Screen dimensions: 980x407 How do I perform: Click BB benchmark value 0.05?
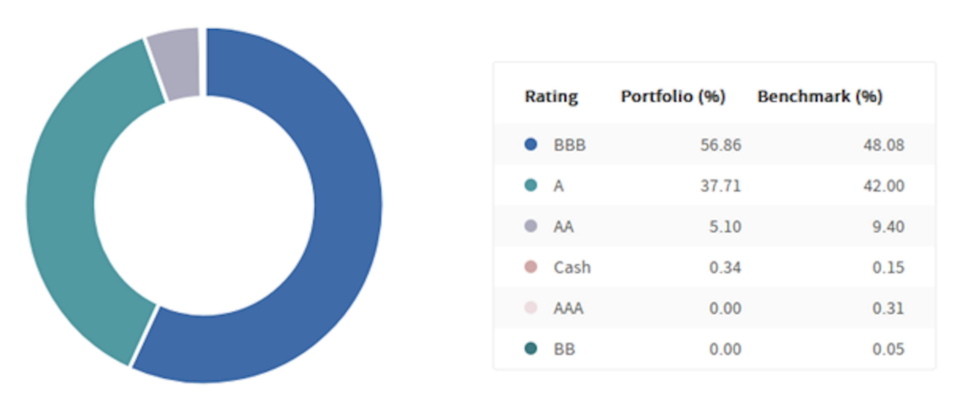888,349
